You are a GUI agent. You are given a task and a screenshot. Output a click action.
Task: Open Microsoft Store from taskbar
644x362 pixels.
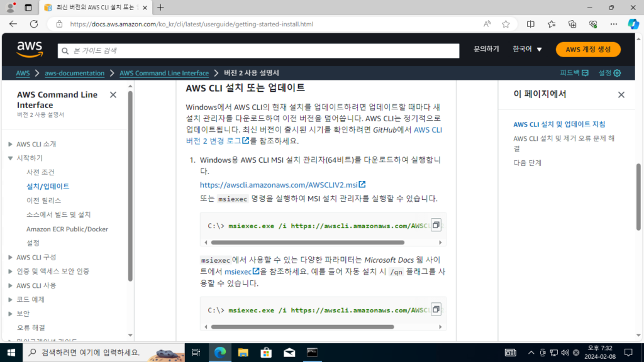pyautogui.click(x=266, y=353)
